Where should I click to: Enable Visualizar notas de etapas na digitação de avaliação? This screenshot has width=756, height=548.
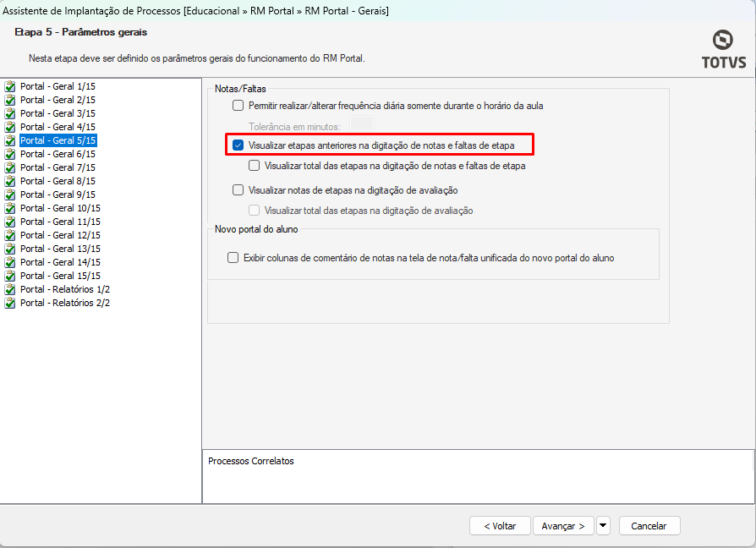tap(238, 190)
